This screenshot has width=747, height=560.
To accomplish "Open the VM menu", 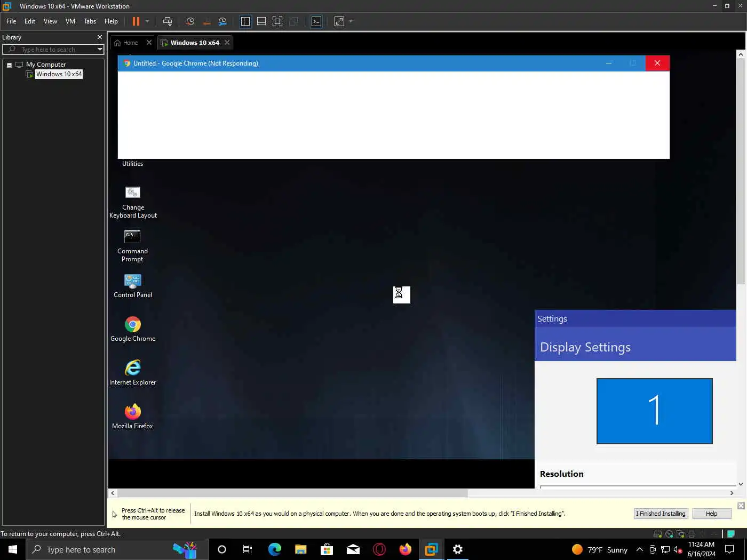I will (70, 21).
